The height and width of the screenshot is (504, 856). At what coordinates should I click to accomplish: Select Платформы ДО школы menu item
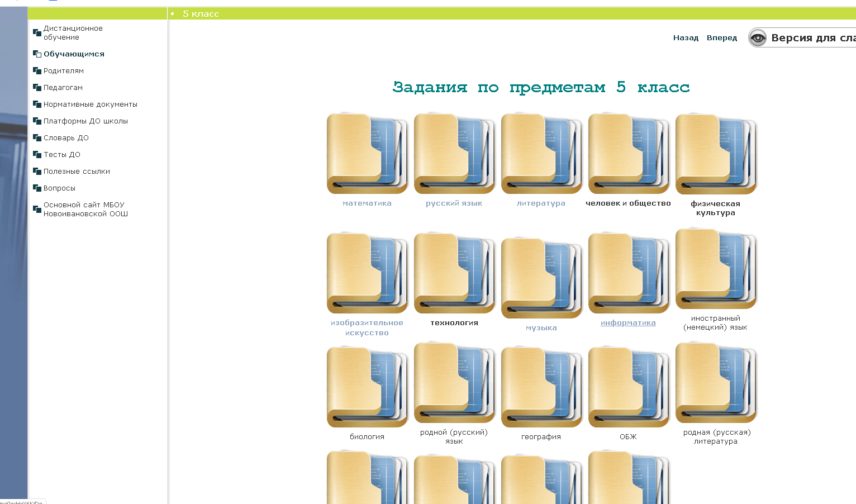(85, 121)
